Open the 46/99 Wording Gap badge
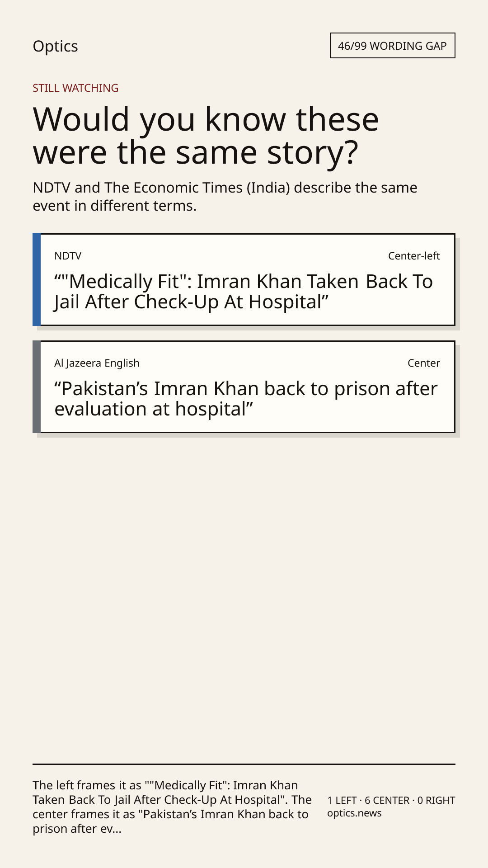The height and width of the screenshot is (868, 488). [x=392, y=46]
